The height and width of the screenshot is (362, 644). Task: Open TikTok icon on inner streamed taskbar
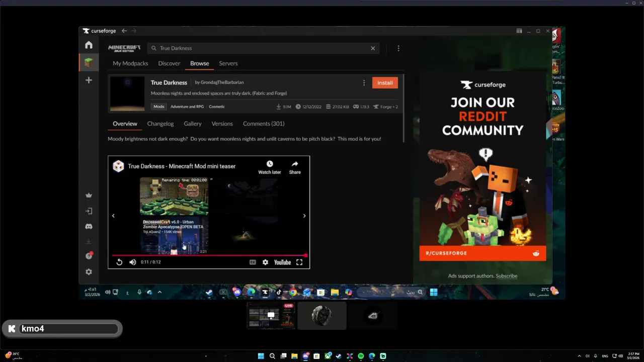pyautogui.click(x=279, y=292)
